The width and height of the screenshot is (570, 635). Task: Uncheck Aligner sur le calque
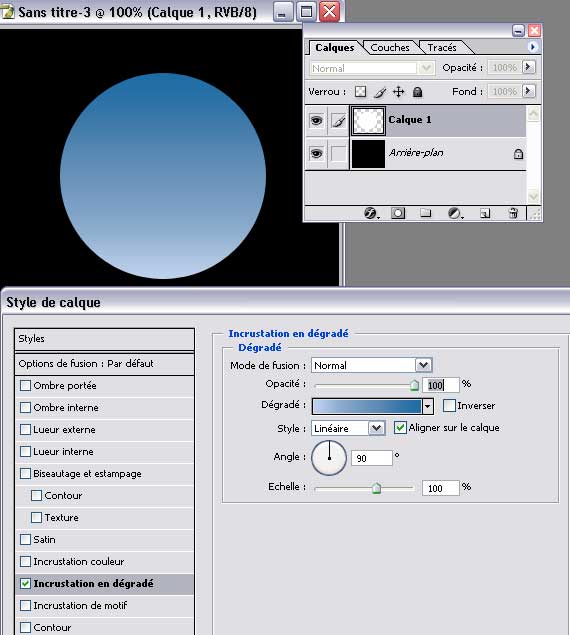[400, 428]
